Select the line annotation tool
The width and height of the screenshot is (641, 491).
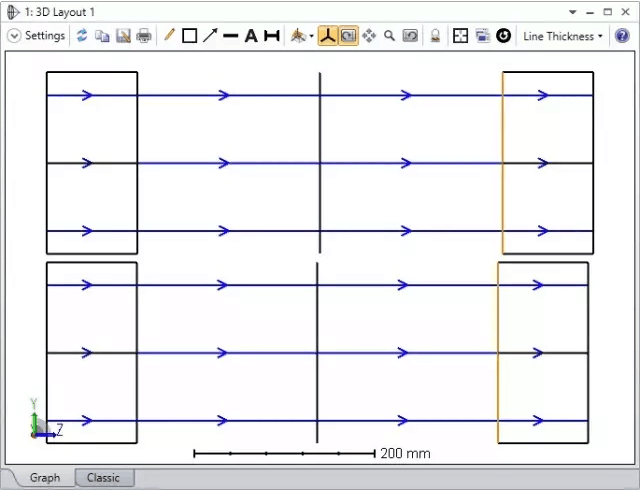tap(230, 36)
